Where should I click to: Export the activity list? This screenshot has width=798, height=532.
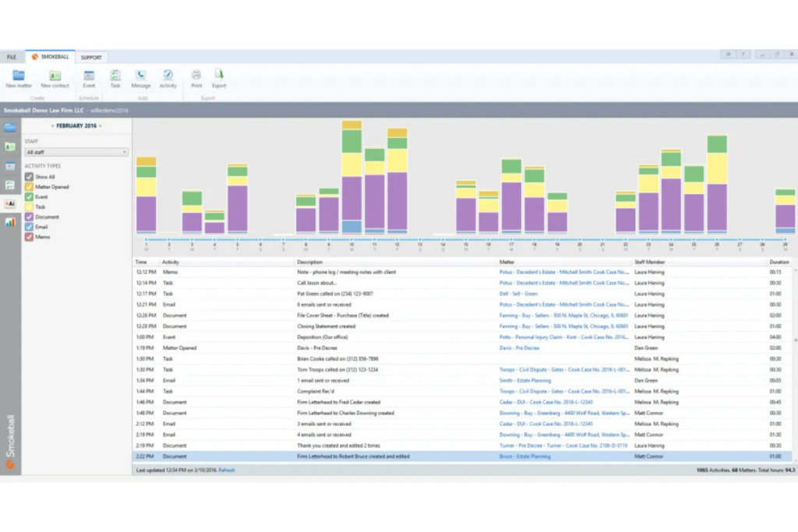tap(219, 79)
